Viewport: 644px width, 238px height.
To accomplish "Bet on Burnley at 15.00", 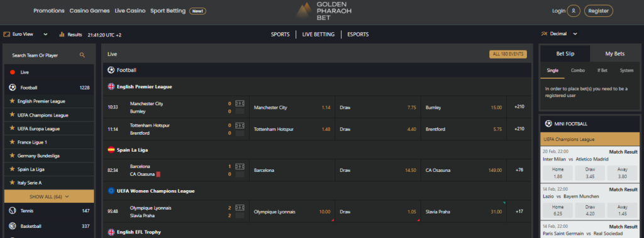I will click(464, 108).
